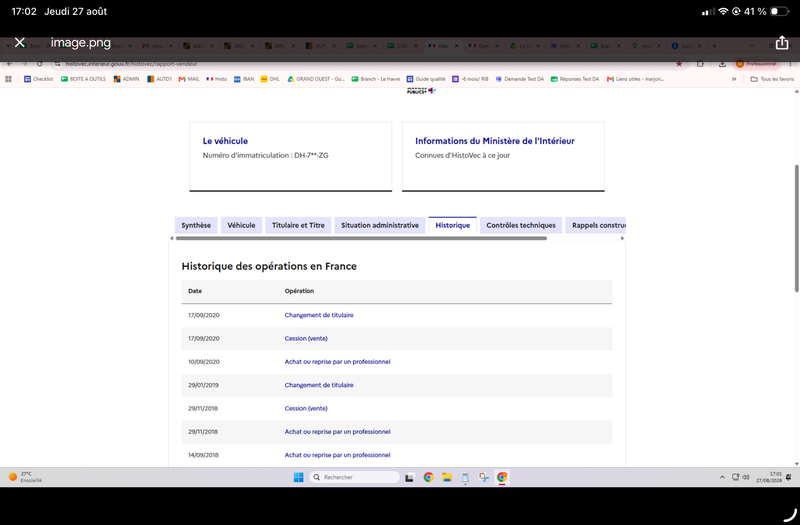Click the Windows Start icon
This screenshot has width=800, height=525.
coord(298,477)
